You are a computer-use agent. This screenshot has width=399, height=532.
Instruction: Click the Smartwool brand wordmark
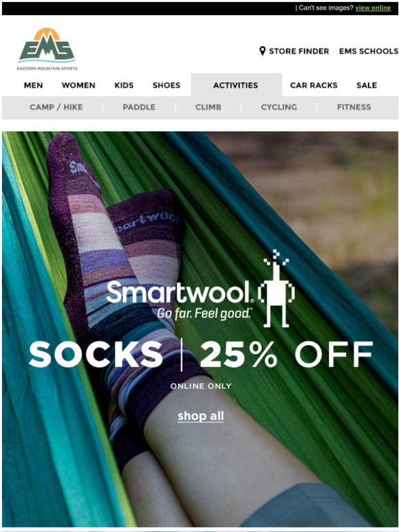point(180,292)
